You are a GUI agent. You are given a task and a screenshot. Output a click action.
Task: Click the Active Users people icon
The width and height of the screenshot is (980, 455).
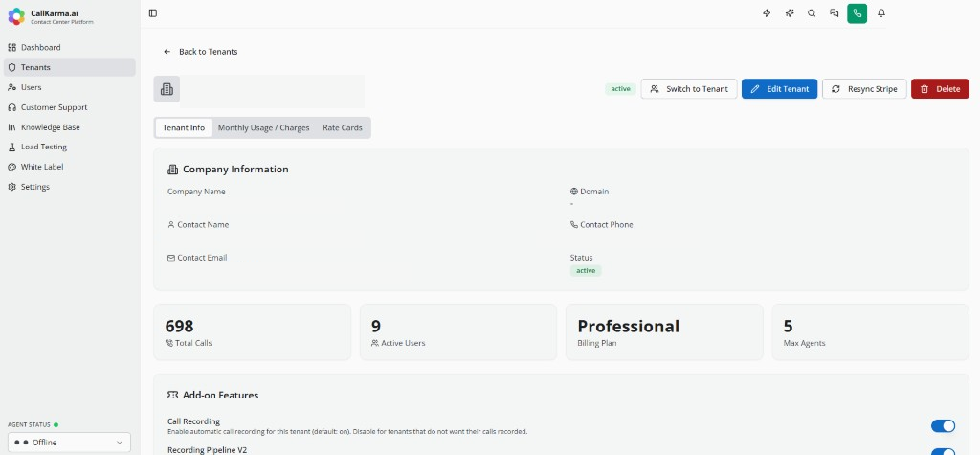pyautogui.click(x=375, y=343)
